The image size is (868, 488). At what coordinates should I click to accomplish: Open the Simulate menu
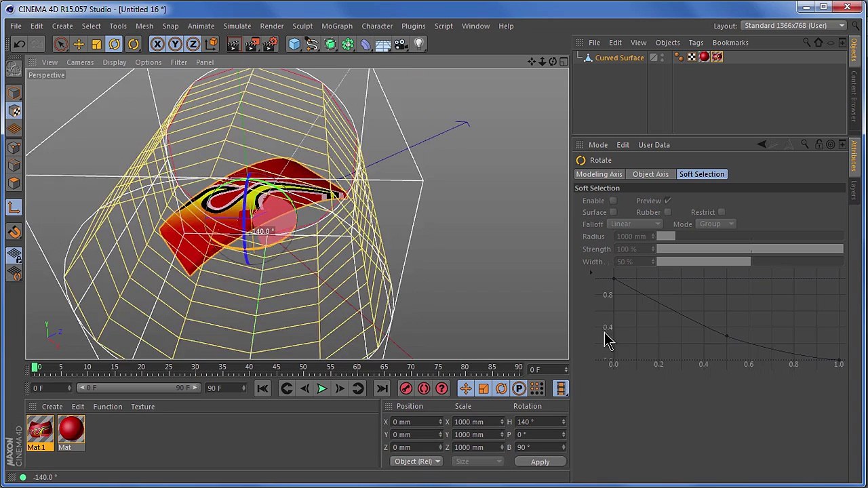pyautogui.click(x=237, y=26)
